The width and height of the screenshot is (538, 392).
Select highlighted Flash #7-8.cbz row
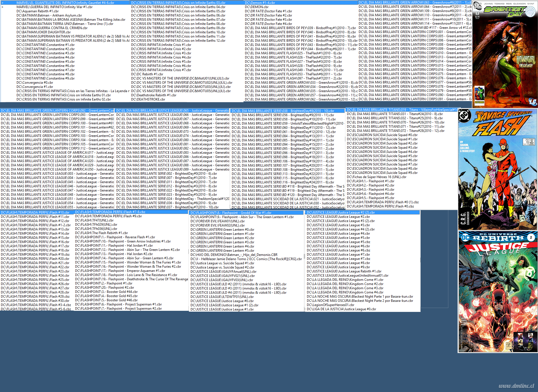pyautogui.click(x=131, y=212)
